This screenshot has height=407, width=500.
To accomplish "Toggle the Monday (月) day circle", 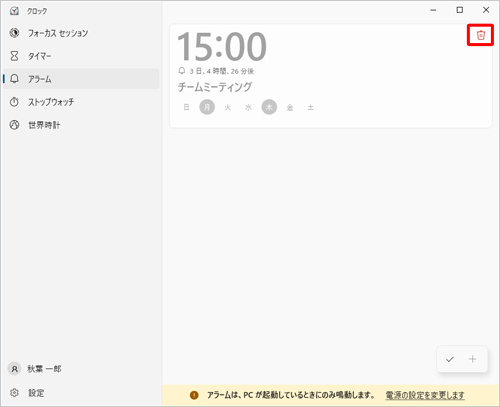I will pyautogui.click(x=207, y=107).
